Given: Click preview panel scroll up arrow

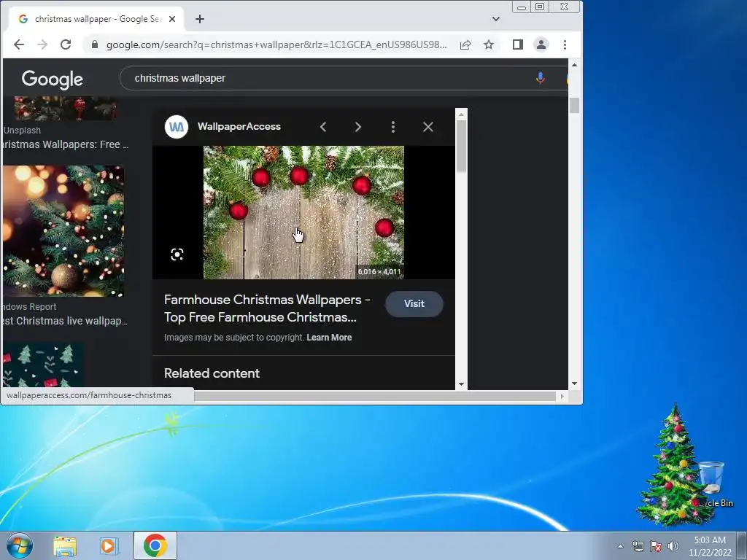Looking at the screenshot, I should (x=461, y=114).
